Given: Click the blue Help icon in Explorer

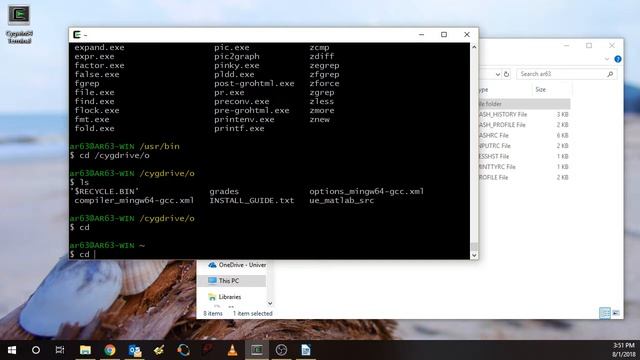Looking at the screenshot, I should point(618,59).
